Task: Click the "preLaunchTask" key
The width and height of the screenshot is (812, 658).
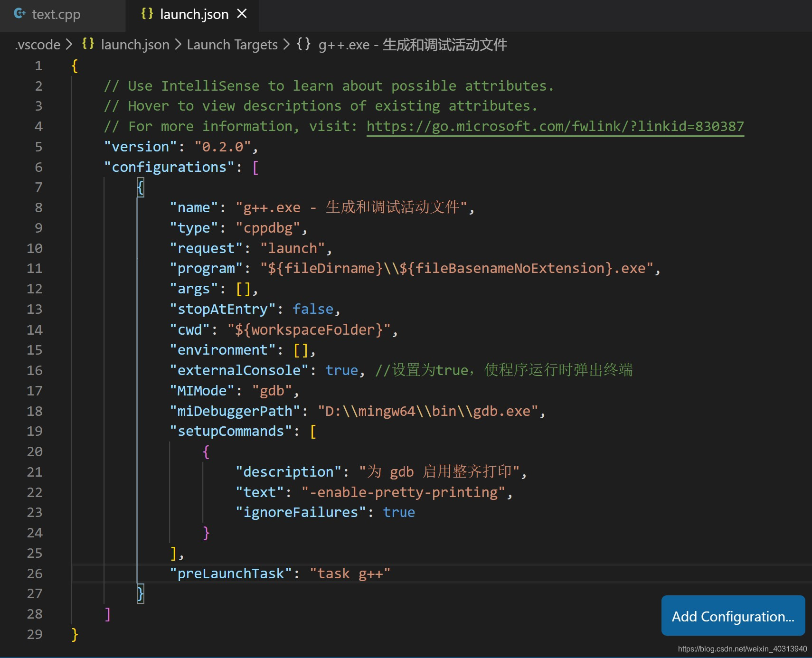Action: click(x=231, y=573)
